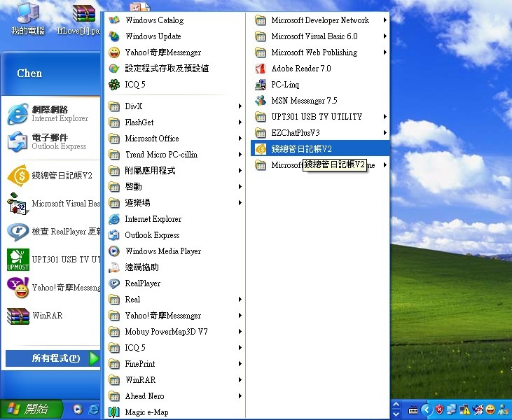Click 錢總管日記帳V2 icon in recent programs
The height and width of the screenshot is (420, 512).
[18, 176]
